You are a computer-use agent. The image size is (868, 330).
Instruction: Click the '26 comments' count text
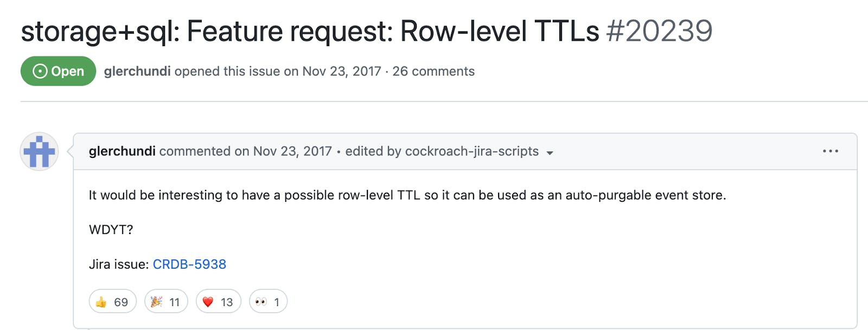(433, 71)
